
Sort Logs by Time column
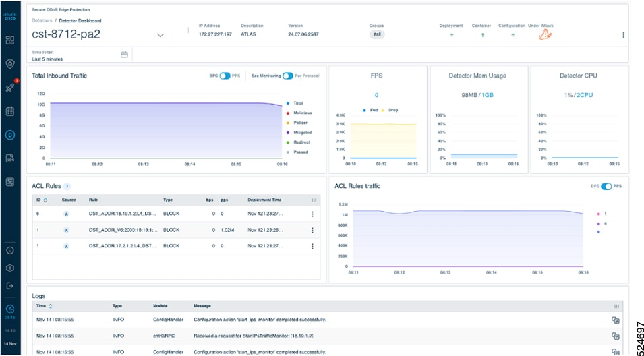[x=45, y=306]
